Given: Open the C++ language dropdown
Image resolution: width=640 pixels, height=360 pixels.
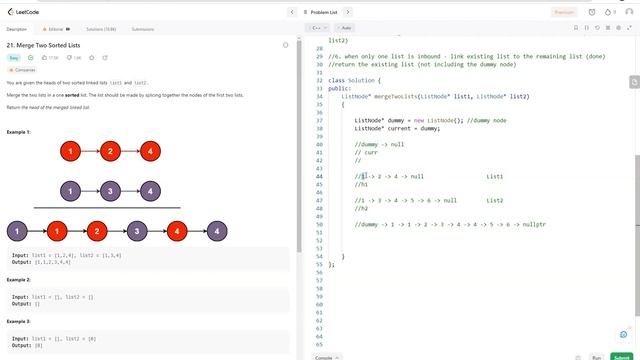Looking at the screenshot, I should click(317, 28).
